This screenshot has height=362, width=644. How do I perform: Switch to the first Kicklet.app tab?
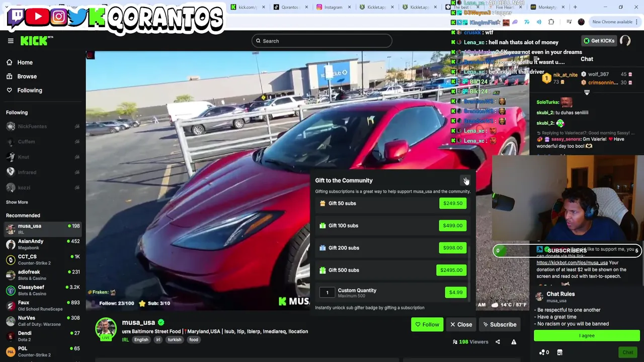pos(376,7)
